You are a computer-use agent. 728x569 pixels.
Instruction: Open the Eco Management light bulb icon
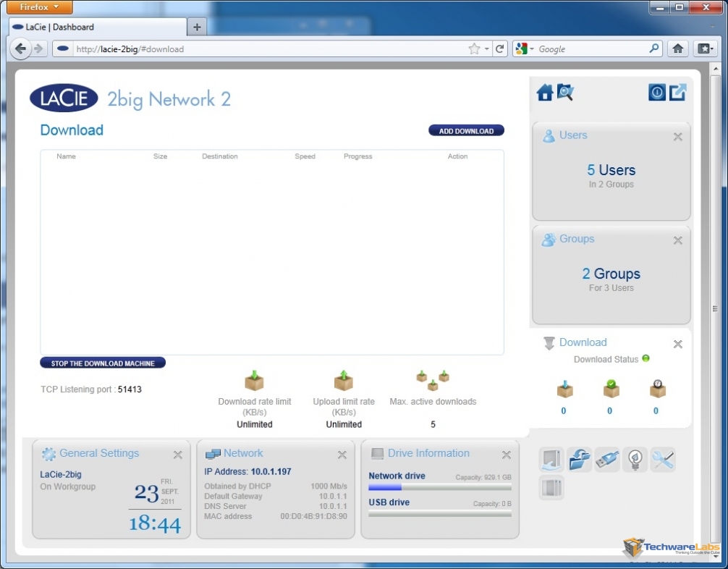pyautogui.click(x=635, y=460)
